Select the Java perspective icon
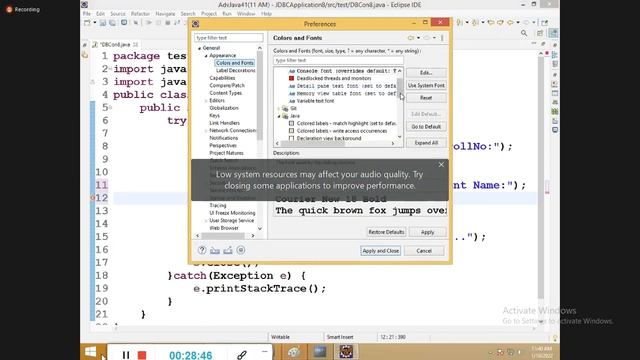640x360 pixels. pyautogui.click(x=553, y=33)
